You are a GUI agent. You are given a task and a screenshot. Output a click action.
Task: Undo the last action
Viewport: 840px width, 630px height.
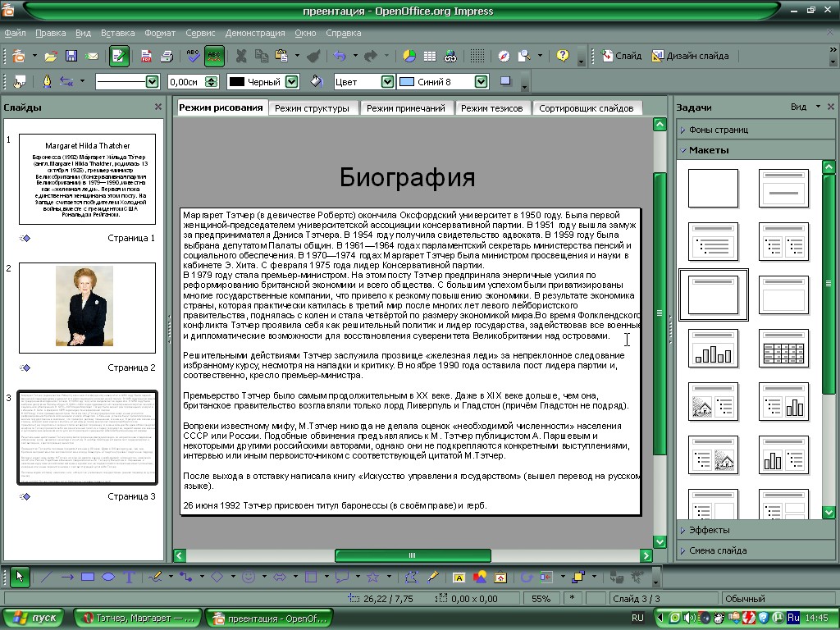pos(339,56)
